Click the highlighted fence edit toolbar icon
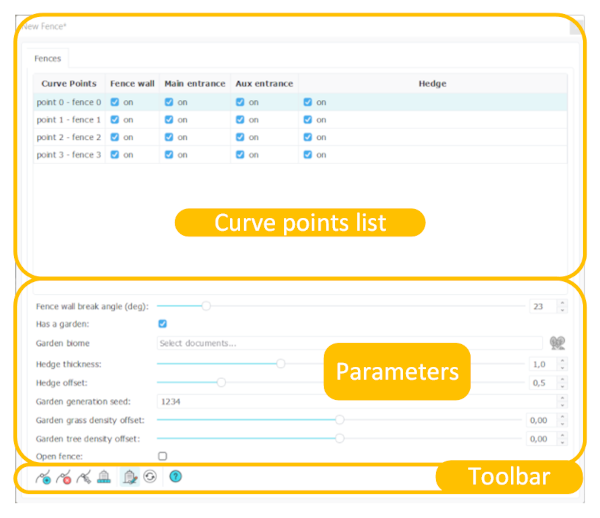The width and height of the screenshot is (600, 518). point(129,478)
